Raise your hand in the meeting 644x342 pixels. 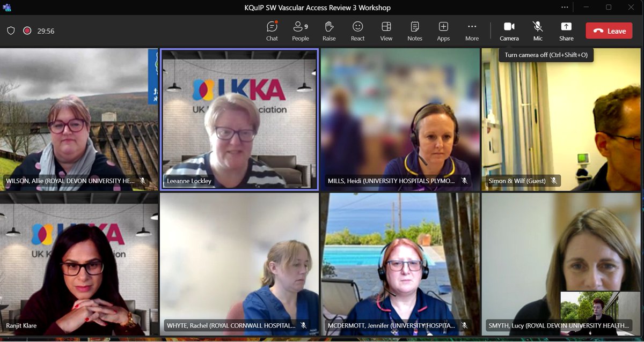click(x=329, y=31)
